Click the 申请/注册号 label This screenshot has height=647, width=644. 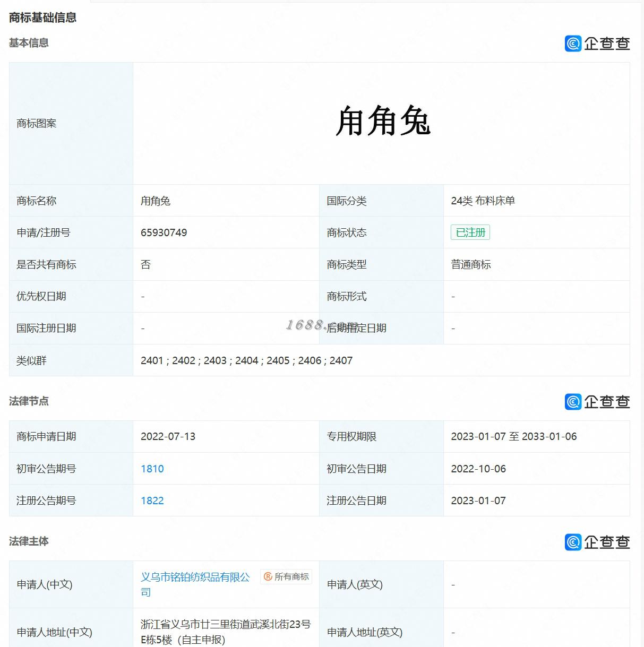click(x=44, y=232)
